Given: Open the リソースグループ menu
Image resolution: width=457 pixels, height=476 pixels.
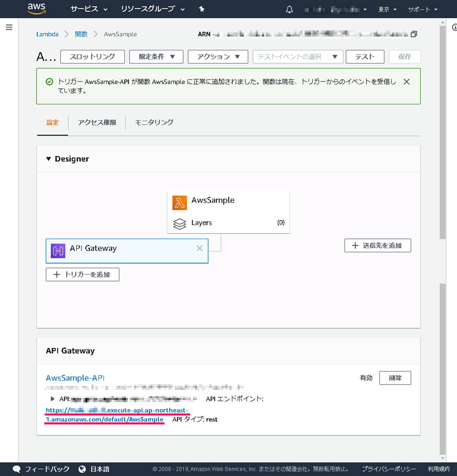Looking at the screenshot, I should [x=153, y=9].
